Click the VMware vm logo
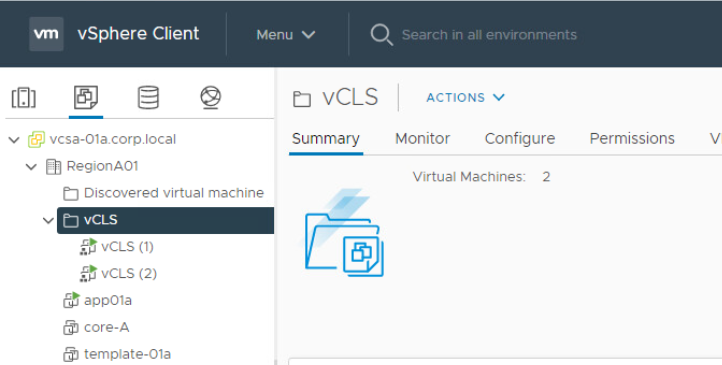 [46, 34]
